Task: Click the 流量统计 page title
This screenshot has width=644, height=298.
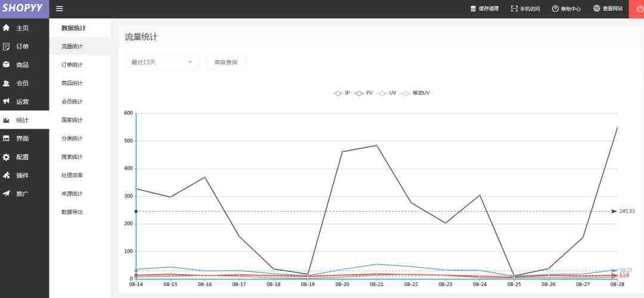Action: click(x=141, y=38)
